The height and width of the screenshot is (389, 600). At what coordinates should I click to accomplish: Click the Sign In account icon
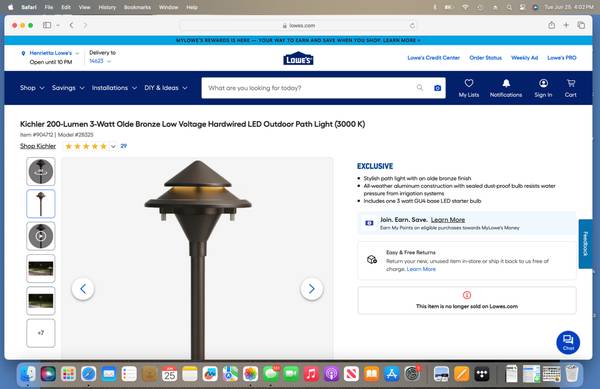coord(543,83)
